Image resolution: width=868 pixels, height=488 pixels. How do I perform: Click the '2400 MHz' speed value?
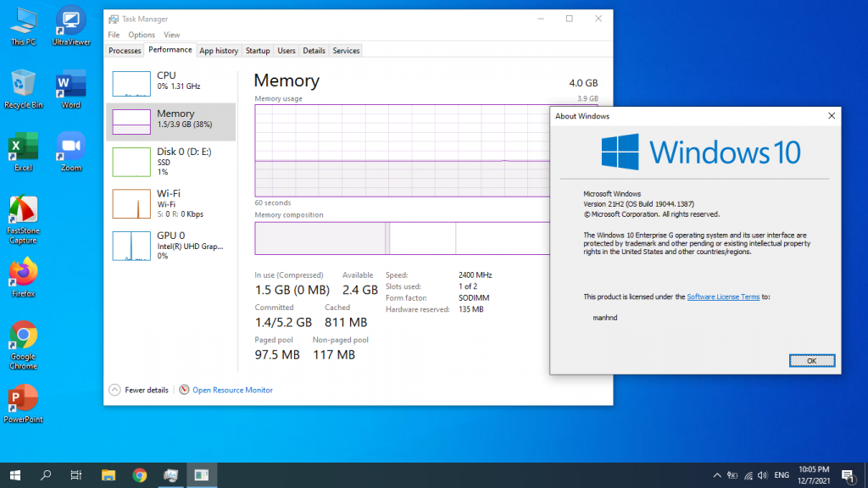475,275
